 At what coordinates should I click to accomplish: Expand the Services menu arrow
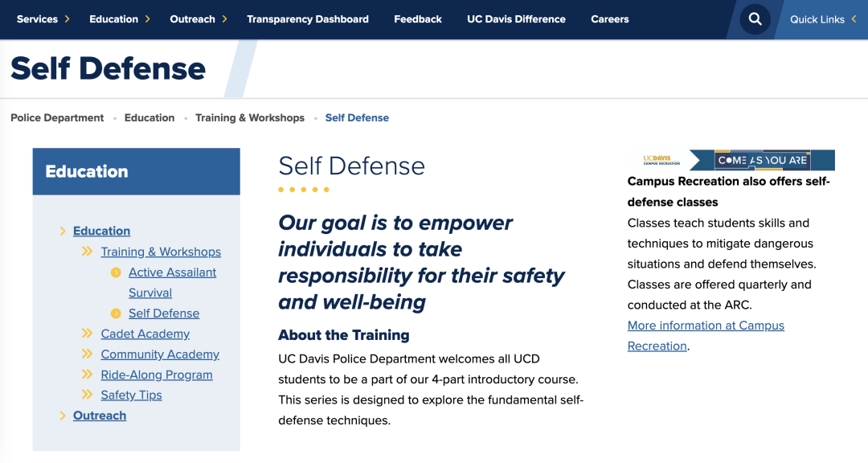click(67, 19)
